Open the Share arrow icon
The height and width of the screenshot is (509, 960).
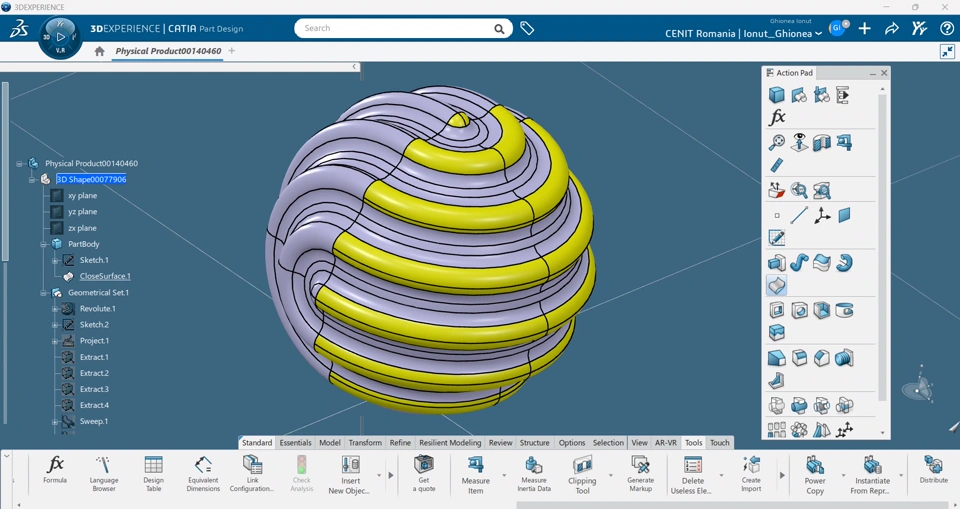coord(892,28)
